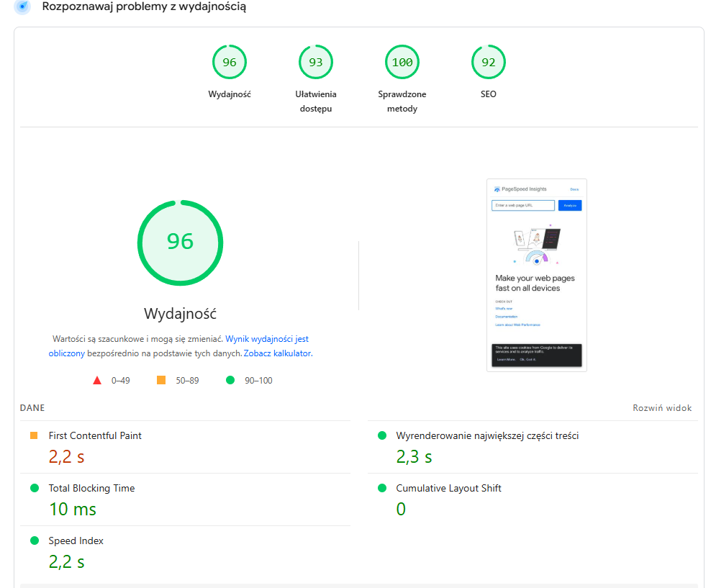The width and height of the screenshot is (711, 588).
Task: Click the 100 Sprawdzone metody gauge
Action: tap(402, 62)
